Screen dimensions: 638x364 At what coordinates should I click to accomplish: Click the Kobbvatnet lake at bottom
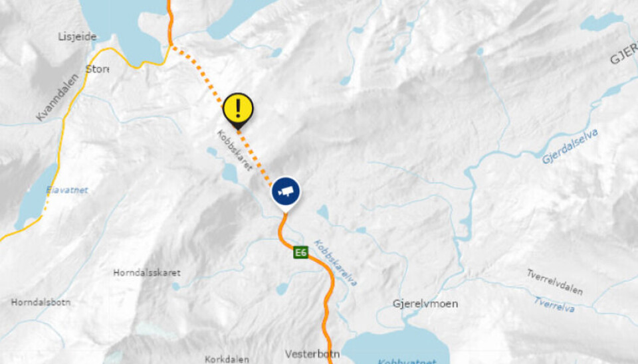(395, 347)
